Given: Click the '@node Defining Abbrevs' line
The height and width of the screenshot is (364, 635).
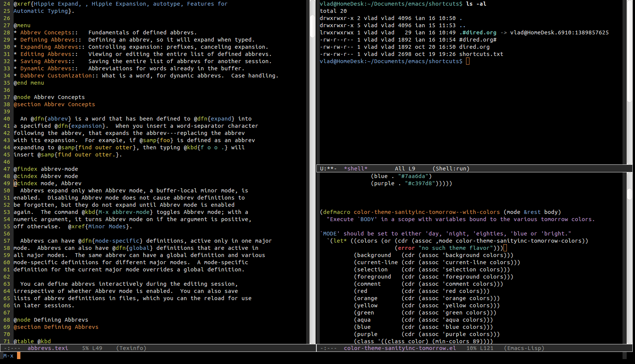Looking at the screenshot, I should click(51, 320).
